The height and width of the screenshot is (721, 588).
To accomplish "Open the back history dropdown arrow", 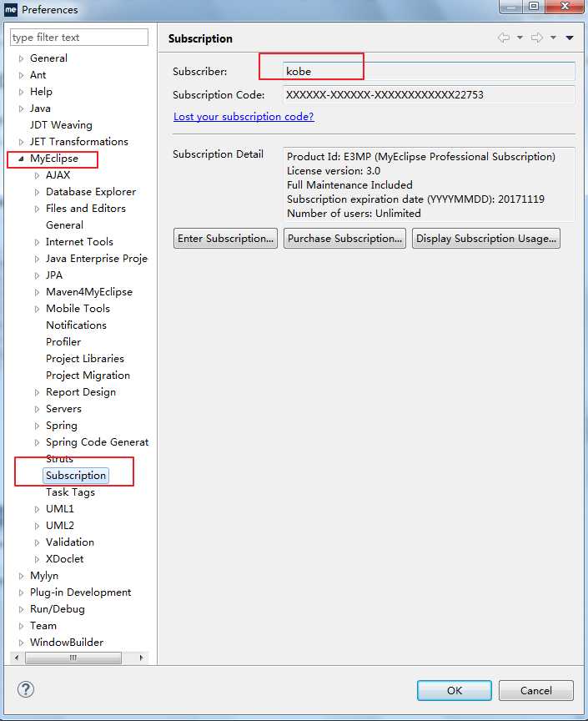I will [520, 38].
